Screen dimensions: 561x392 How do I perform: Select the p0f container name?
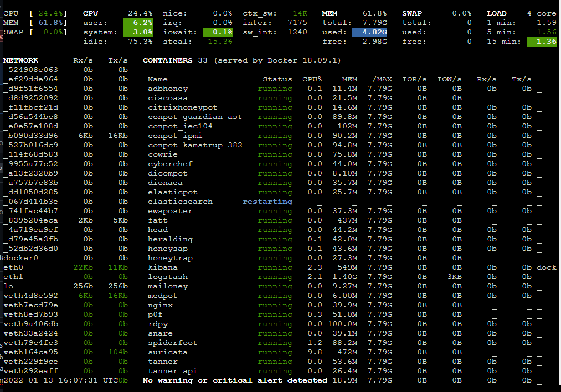pyautogui.click(x=155, y=314)
